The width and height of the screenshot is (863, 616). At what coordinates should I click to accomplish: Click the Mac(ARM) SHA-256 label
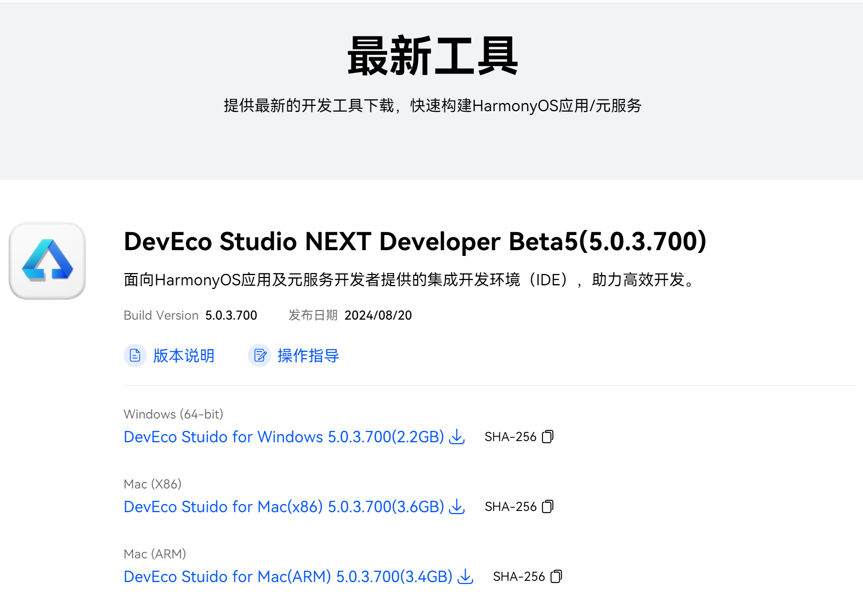tap(519, 577)
